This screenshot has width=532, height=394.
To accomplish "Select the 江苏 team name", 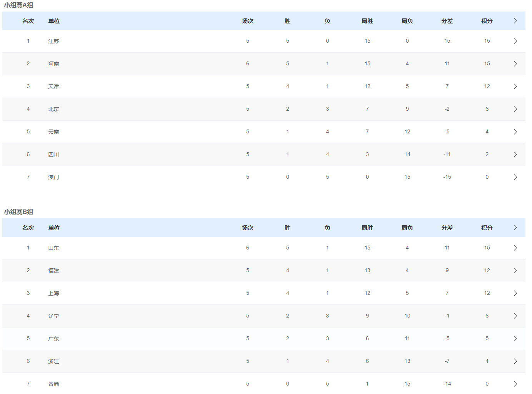I will tap(53, 41).
